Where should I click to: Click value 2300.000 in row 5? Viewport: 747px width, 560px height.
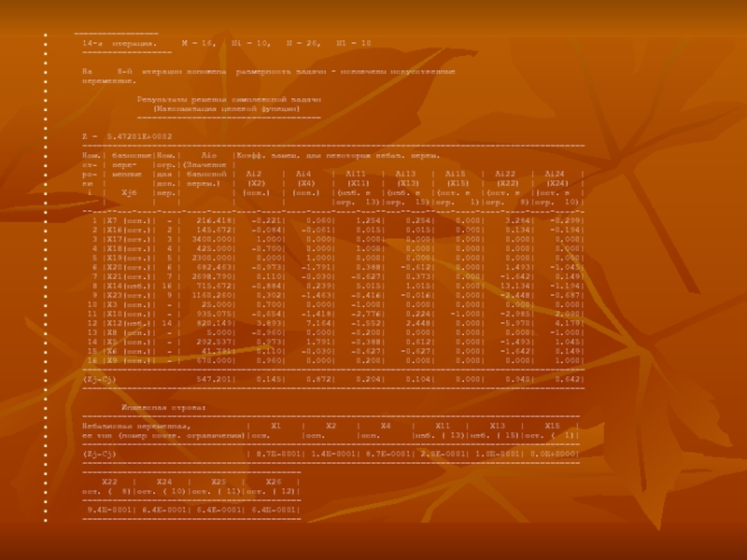pos(212,259)
